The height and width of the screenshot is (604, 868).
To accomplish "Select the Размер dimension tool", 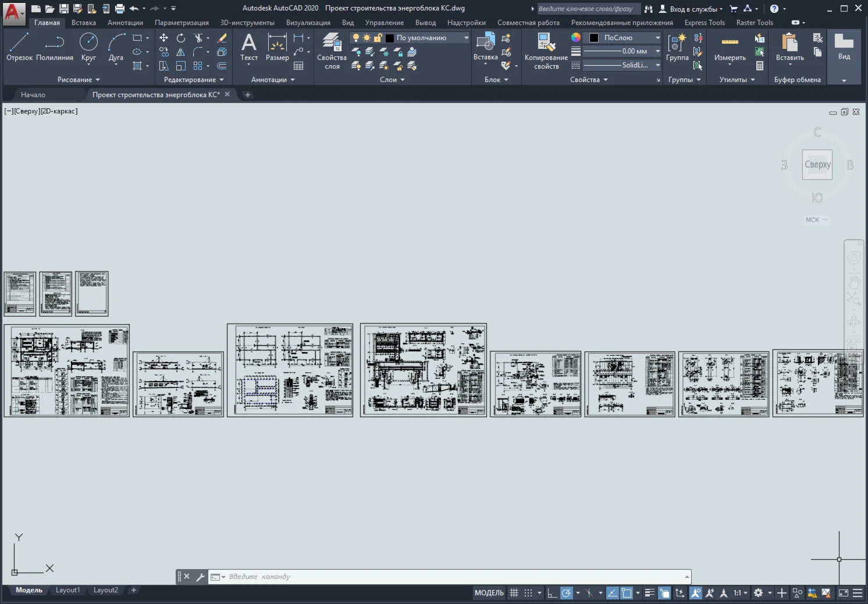I will [x=277, y=47].
